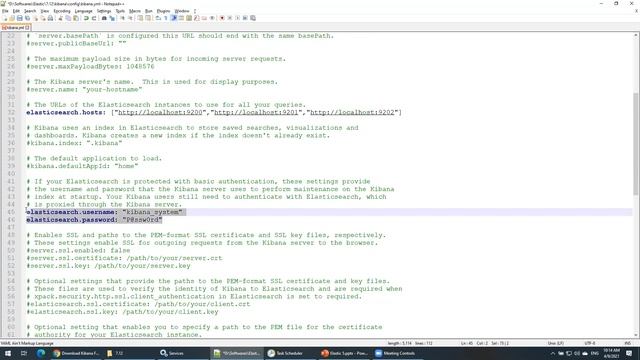640x360 pixels.
Task: Toggle Word Wrap in the toolbar
Action: (158, 18)
